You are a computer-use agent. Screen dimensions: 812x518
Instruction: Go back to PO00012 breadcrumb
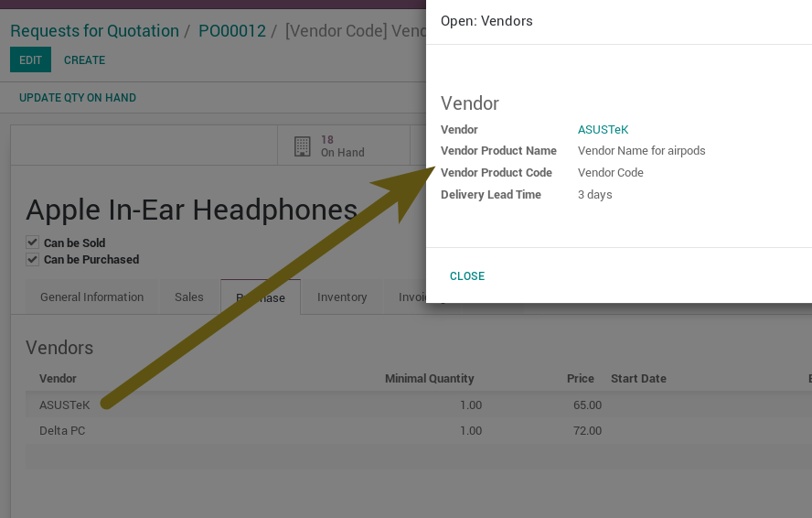[x=232, y=31]
